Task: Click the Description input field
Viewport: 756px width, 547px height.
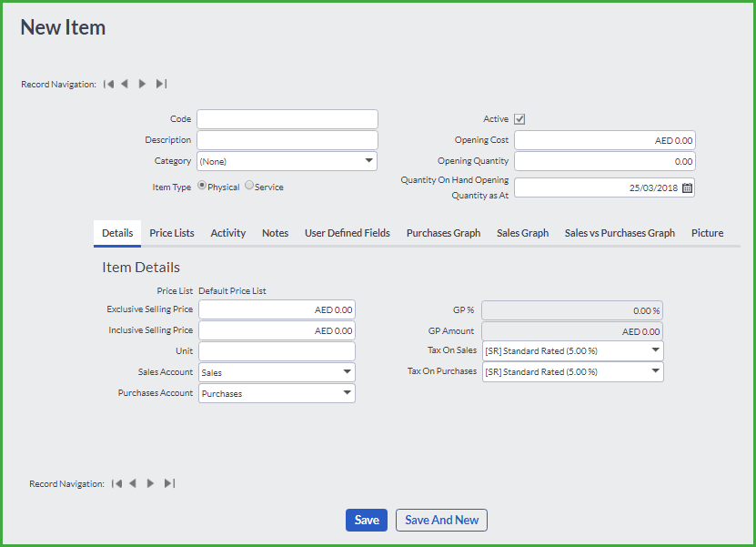Action: (287, 140)
